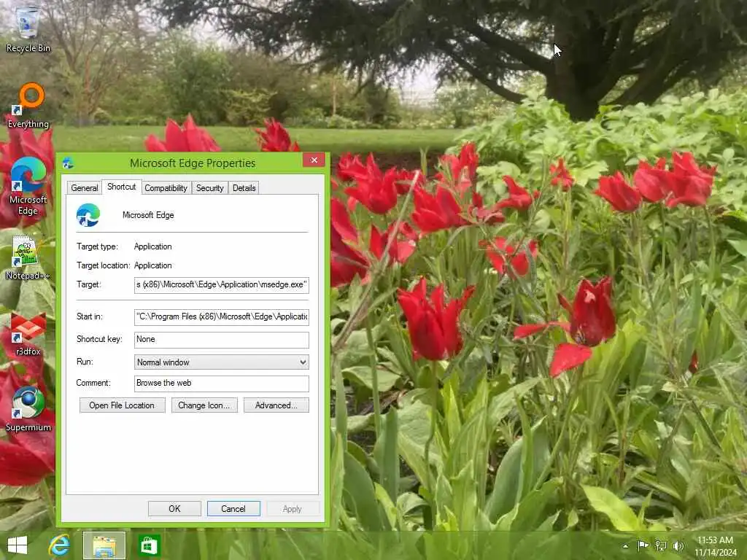Click the Properties dialog title bar icon
Viewport: 747px width, 560px height.
pyautogui.click(x=68, y=163)
